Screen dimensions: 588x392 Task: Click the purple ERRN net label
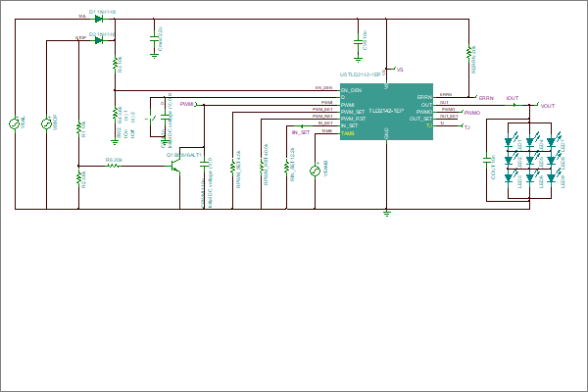486,98
